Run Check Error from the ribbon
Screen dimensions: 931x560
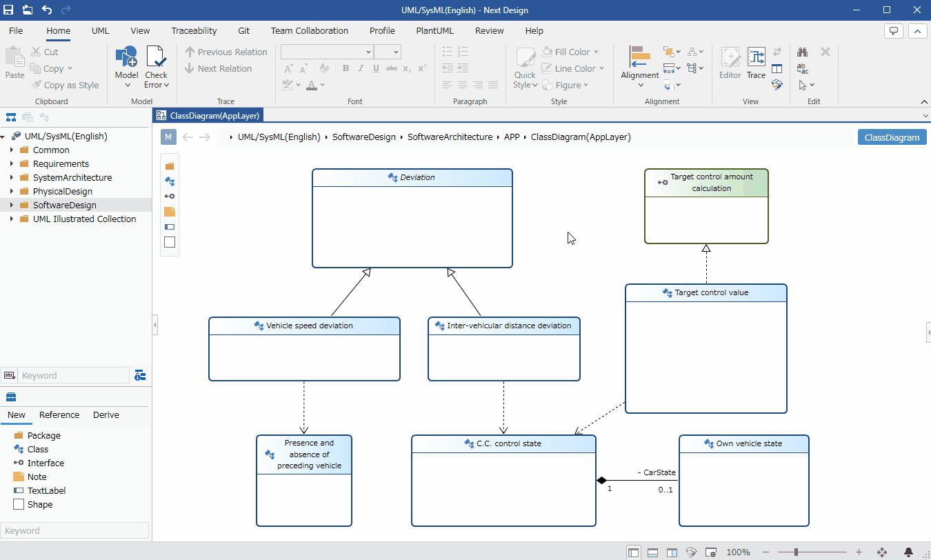pyautogui.click(x=157, y=67)
